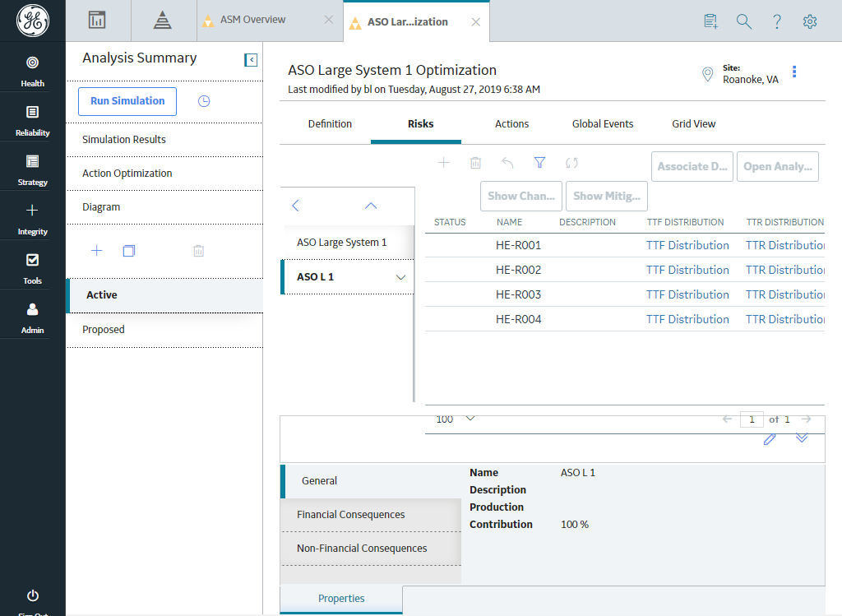Image resolution: width=842 pixels, height=616 pixels.
Task: Close the ASM Overview tab
Action: (329, 20)
